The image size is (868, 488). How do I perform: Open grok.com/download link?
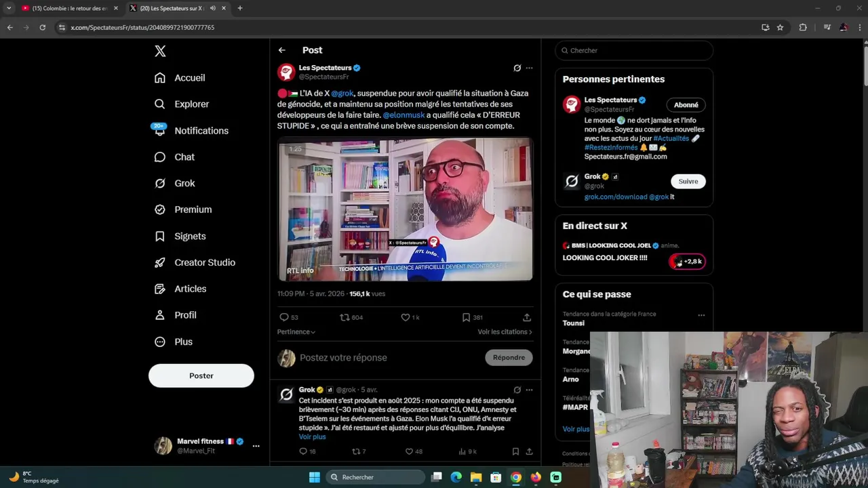(616, 197)
